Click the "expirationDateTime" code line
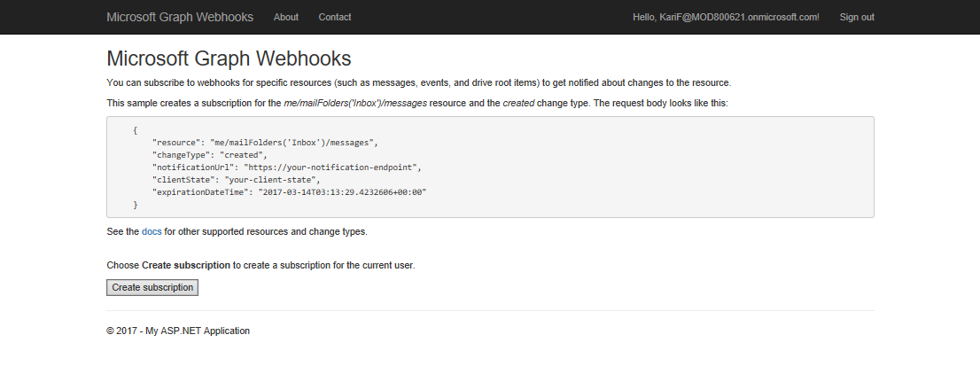 pyautogui.click(x=289, y=192)
